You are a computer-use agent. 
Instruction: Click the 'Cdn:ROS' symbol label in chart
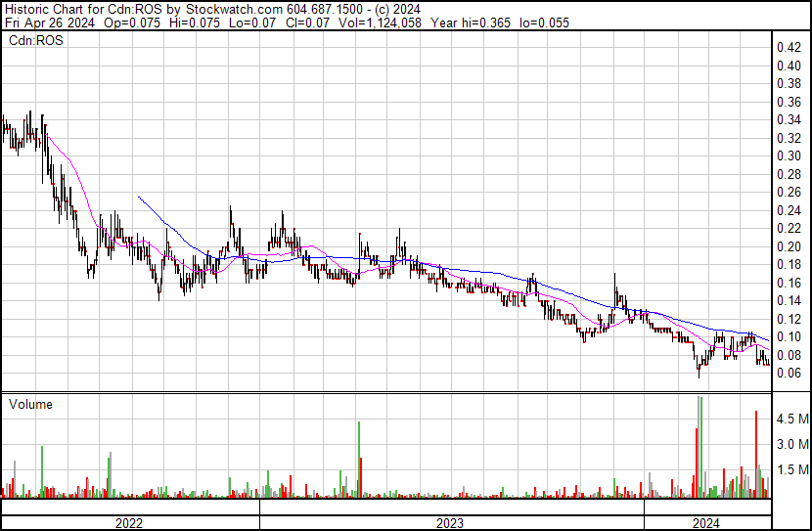click(x=36, y=40)
